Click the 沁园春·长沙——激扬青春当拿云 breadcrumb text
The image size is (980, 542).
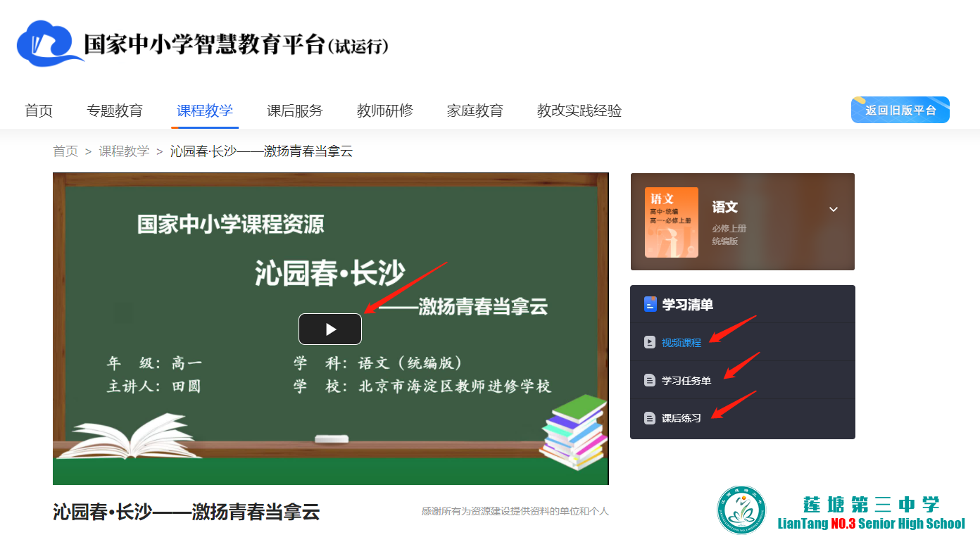click(261, 151)
